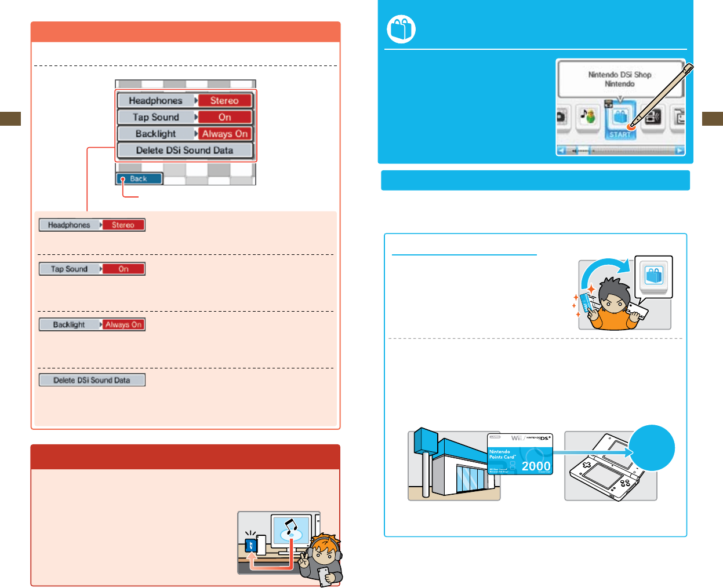Click the Nintendo Points Card 2000 image
This screenshot has height=588, width=723.
tap(520, 454)
